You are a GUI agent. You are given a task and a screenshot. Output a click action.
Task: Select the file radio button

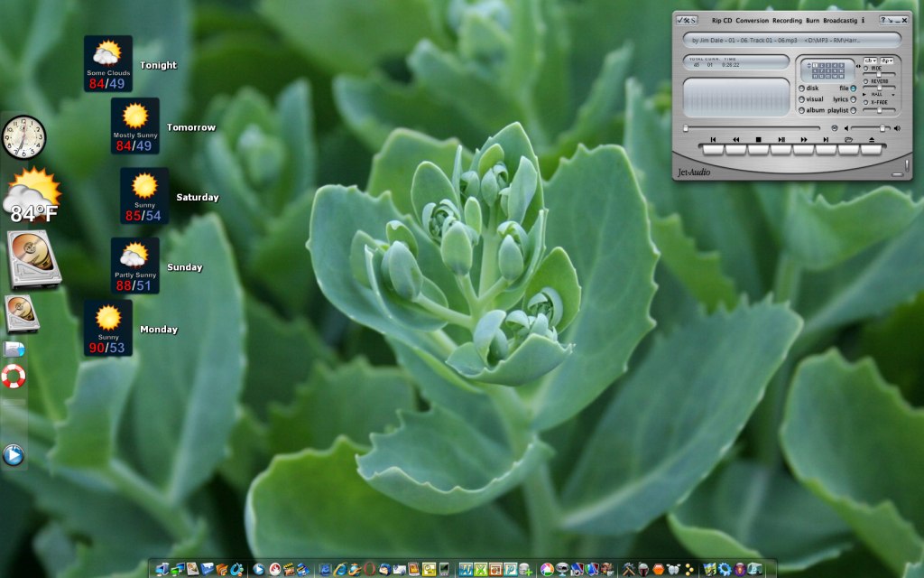pyautogui.click(x=854, y=89)
